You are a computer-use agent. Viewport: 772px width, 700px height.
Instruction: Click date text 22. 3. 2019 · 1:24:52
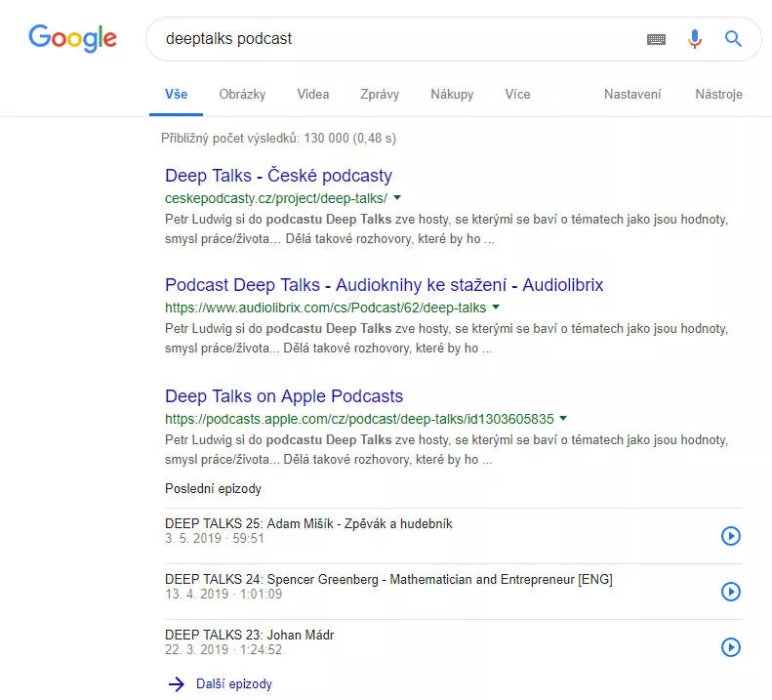(223, 649)
